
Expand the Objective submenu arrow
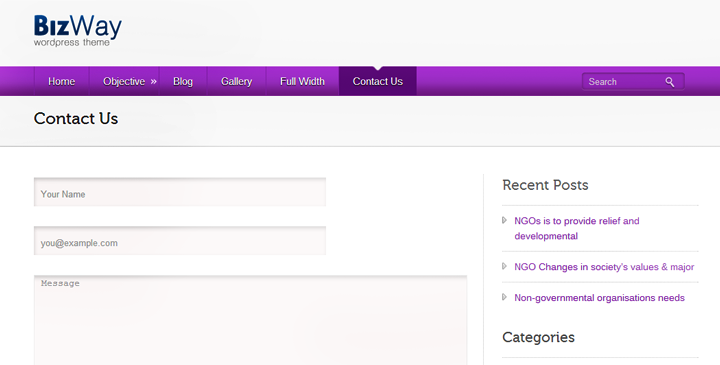(153, 82)
